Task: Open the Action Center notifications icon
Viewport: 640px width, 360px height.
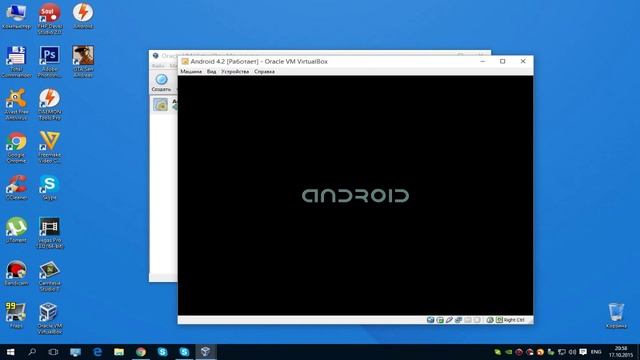Action: pos(583,352)
